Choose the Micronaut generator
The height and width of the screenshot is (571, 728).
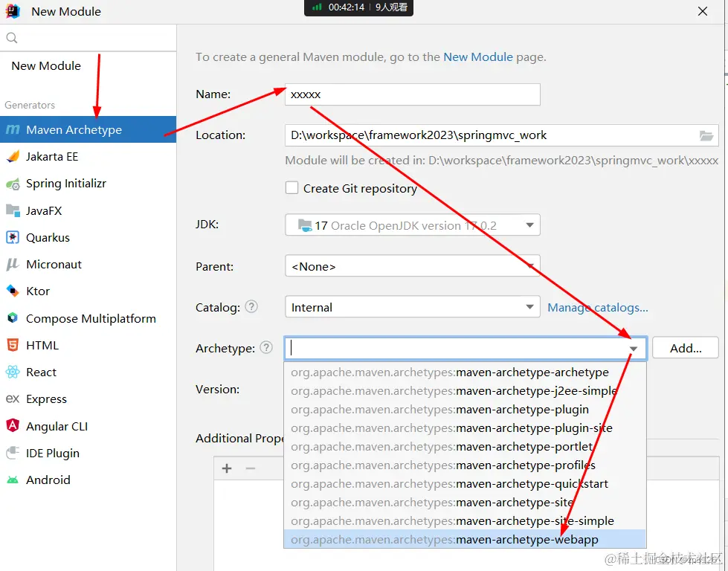88,264
